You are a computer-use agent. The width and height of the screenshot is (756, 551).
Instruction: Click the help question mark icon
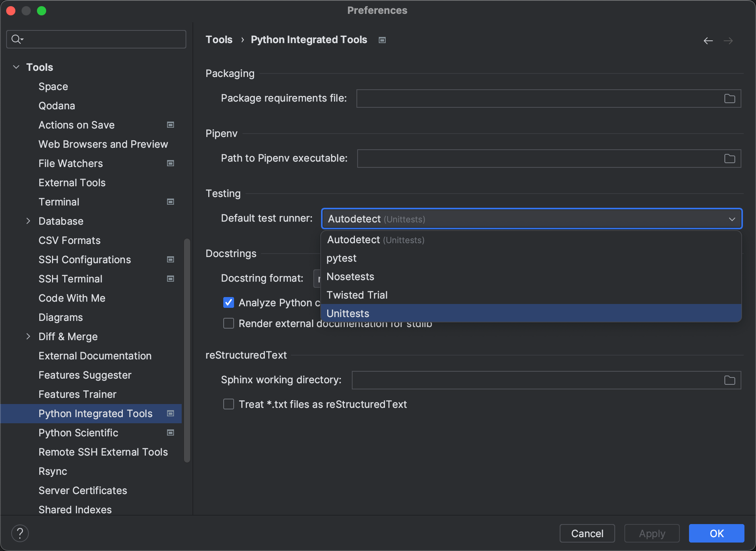click(x=20, y=533)
